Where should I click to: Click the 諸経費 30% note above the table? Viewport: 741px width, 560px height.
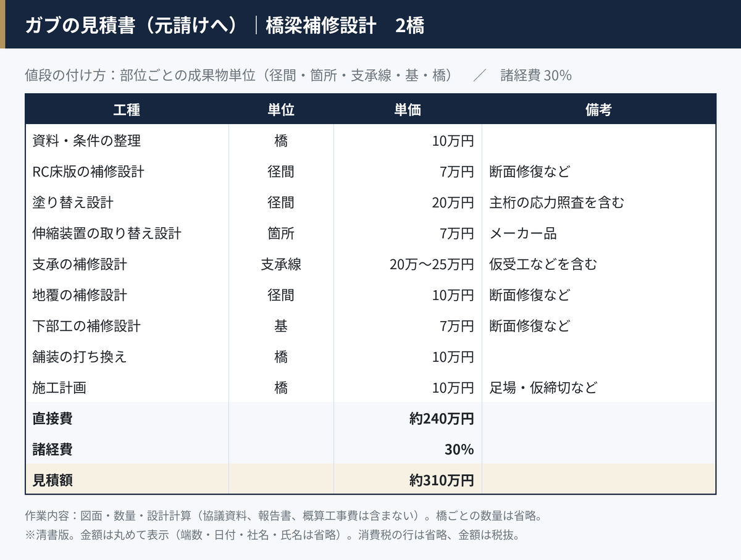coord(536,75)
